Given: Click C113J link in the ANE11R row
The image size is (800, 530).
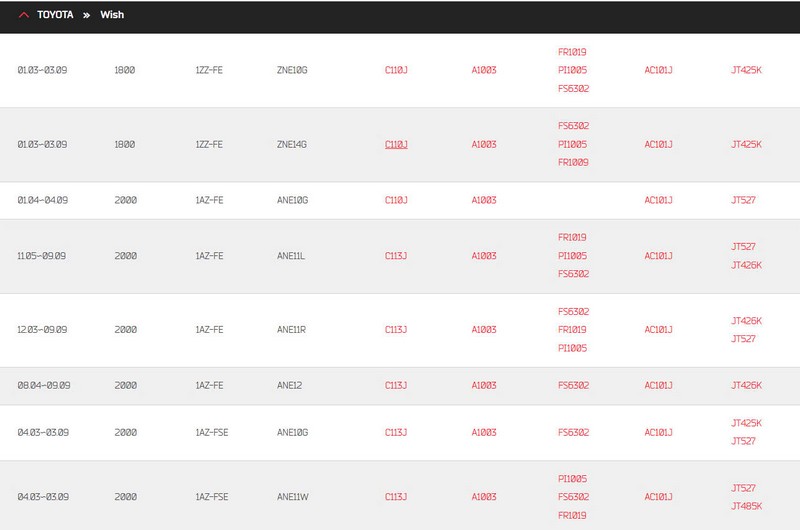Looking at the screenshot, I should coord(396,330).
